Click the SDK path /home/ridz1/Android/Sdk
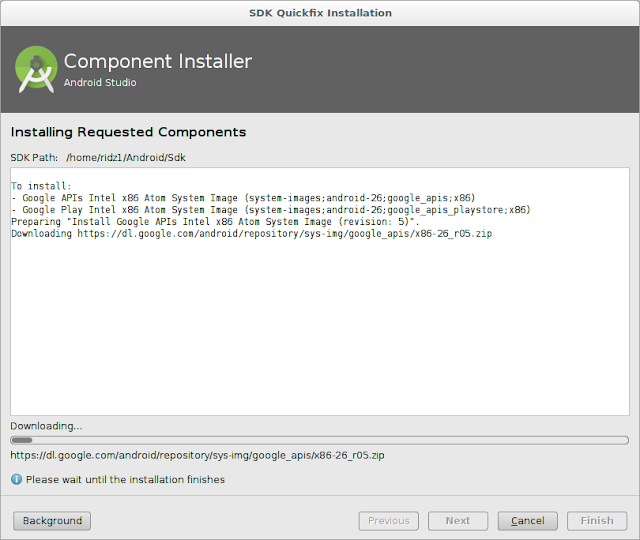This screenshot has width=640, height=540. click(x=126, y=158)
